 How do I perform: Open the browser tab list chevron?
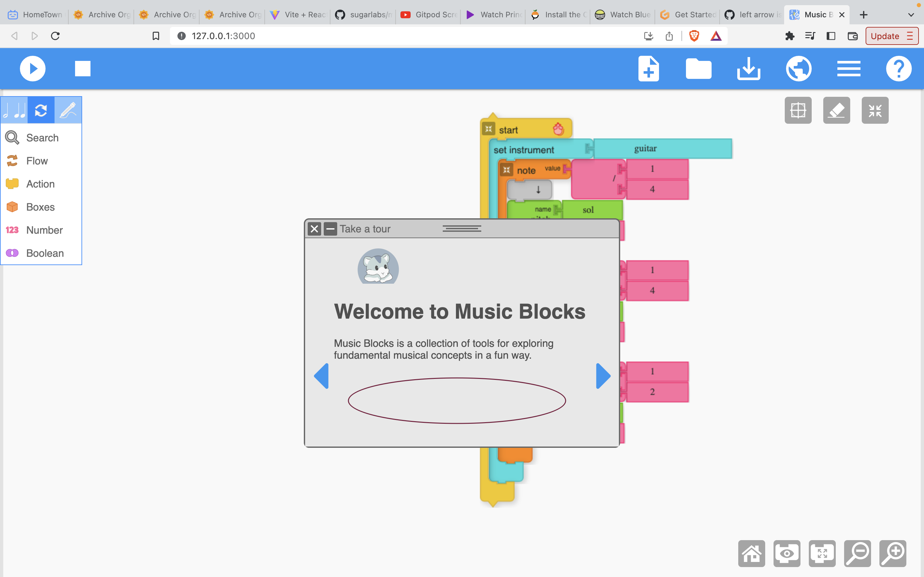910,14
